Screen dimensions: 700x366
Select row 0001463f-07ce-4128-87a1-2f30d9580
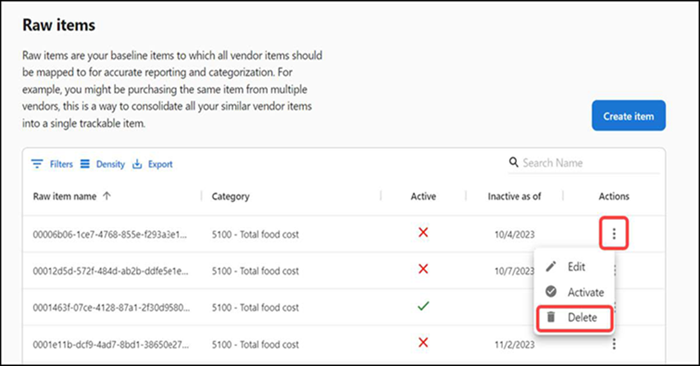pyautogui.click(x=344, y=307)
